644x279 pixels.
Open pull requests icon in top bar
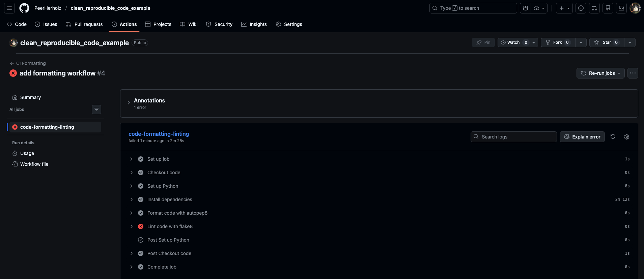594,8
